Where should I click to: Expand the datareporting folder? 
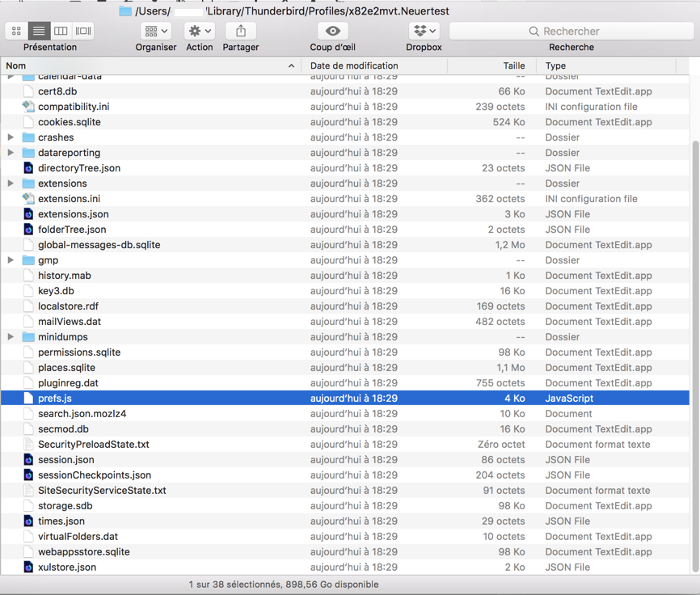point(11,153)
